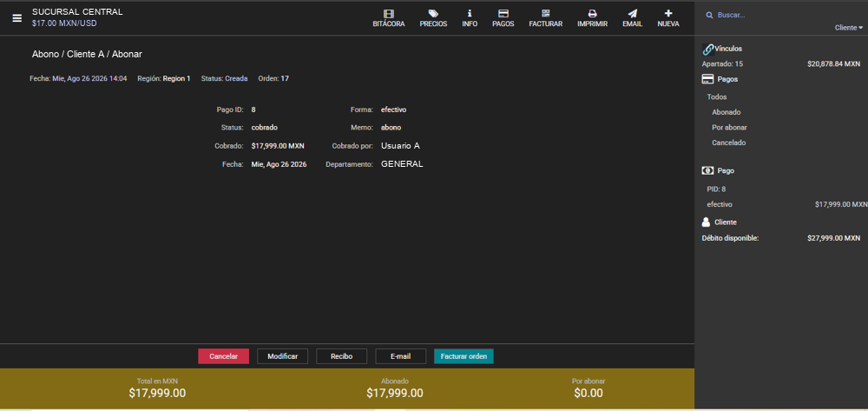This screenshot has width=868, height=411.
Task: Click the Orden: 17 text
Action: pos(273,79)
